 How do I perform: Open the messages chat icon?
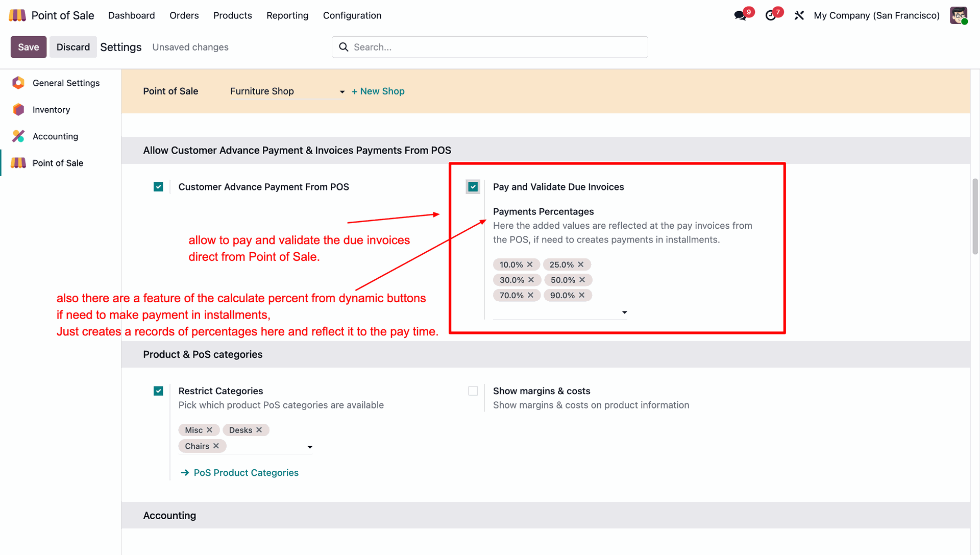pos(740,15)
